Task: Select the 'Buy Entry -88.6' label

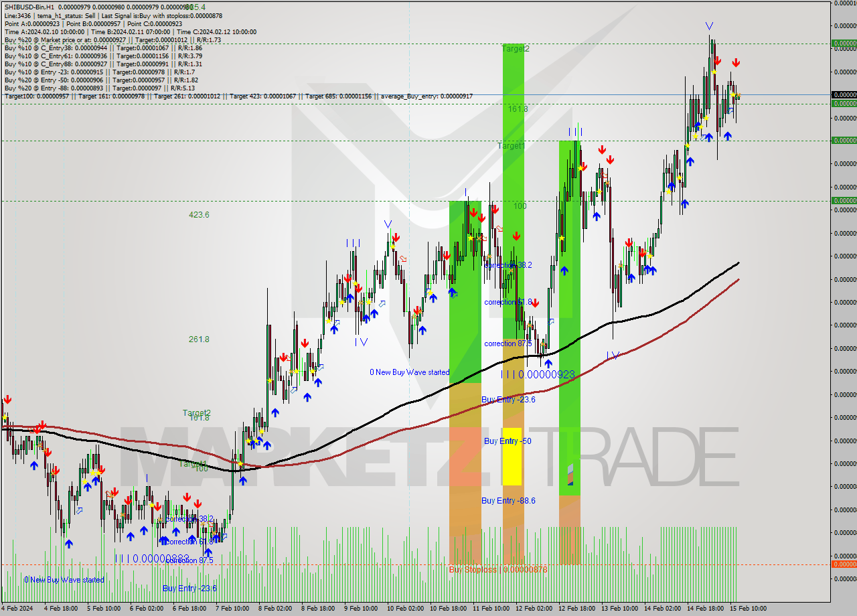Action: [x=508, y=501]
